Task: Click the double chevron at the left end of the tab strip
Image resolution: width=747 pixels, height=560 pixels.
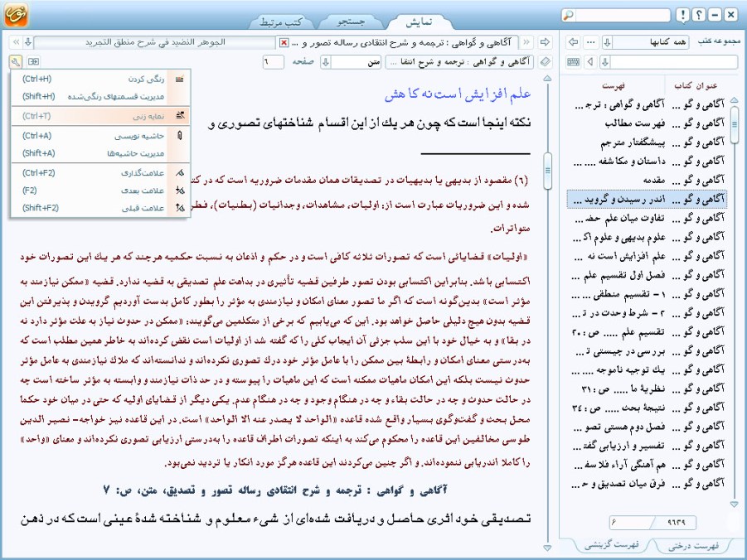Action: 16,42
